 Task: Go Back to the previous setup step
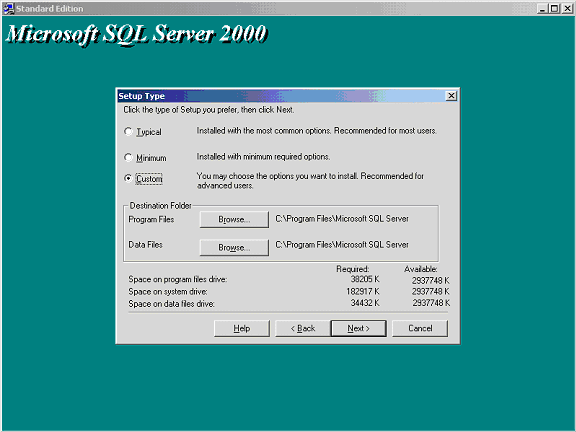point(303,328)
